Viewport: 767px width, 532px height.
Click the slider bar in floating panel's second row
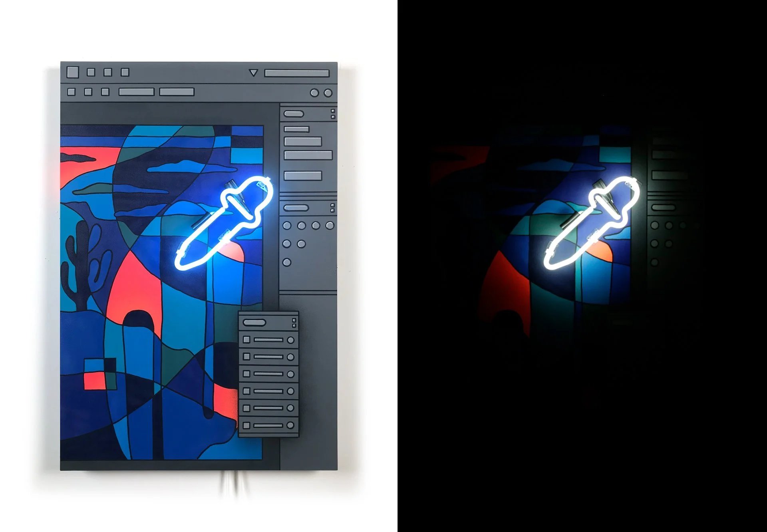268,357
